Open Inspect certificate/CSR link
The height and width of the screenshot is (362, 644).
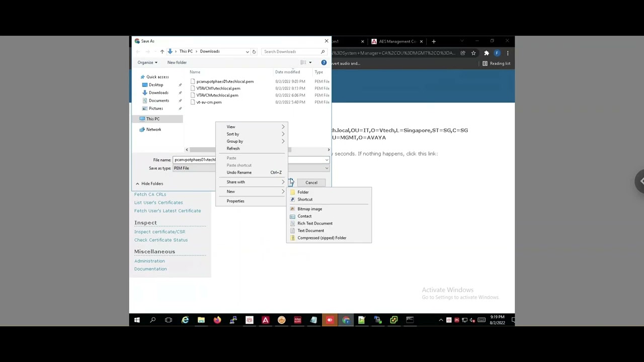(159, 232)
